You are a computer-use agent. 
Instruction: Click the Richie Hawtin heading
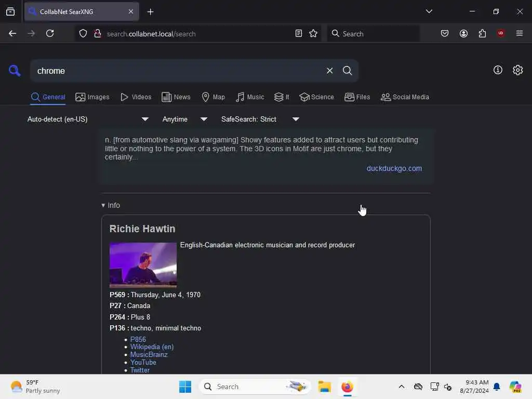point(142,229)
